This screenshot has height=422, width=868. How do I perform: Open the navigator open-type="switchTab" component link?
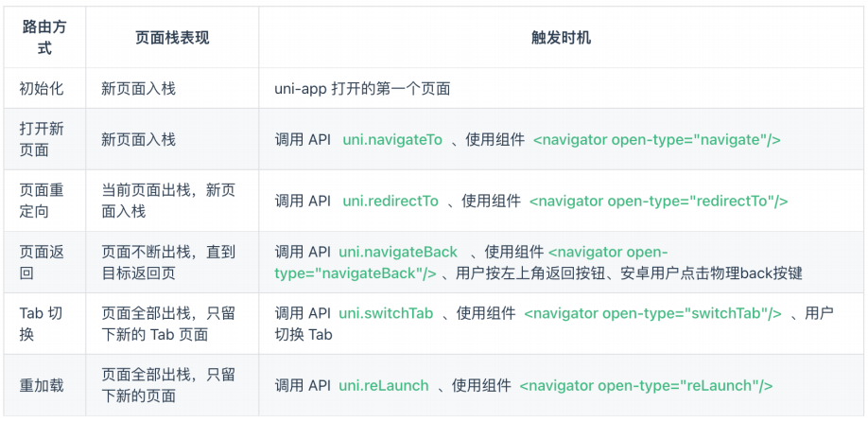tap(652, 313)
